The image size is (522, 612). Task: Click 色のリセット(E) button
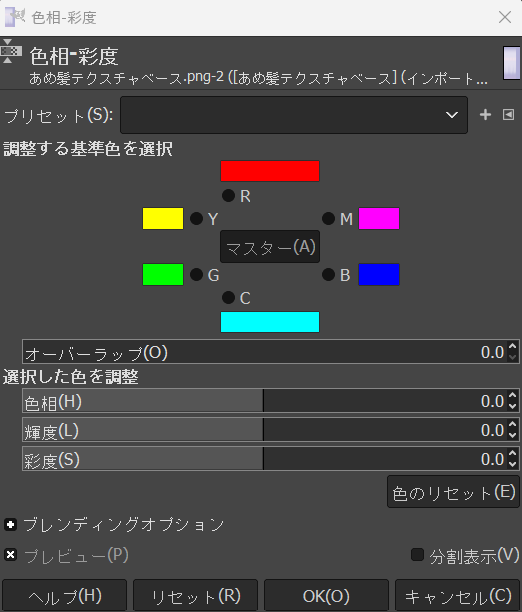(453, 492)
